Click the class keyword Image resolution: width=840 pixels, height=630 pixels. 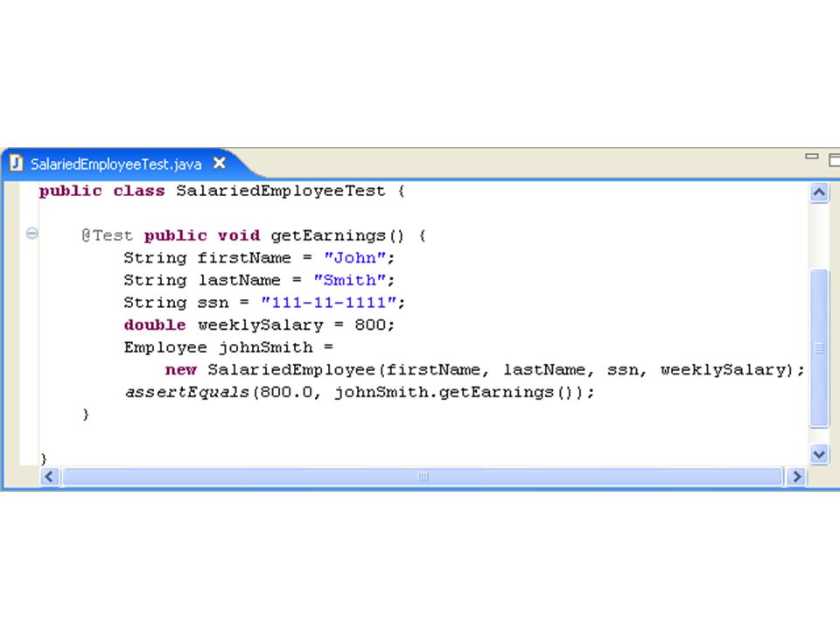pos(139,191)
